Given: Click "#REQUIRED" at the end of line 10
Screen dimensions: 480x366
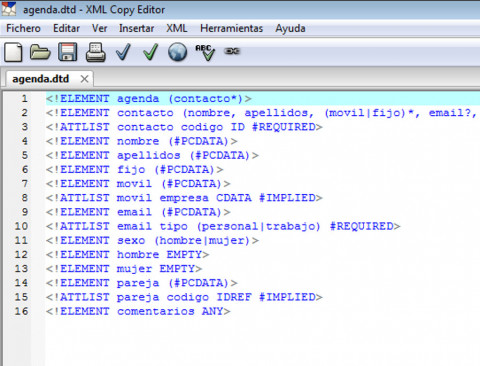Looking at the screenshot, I should click(x=361, y=226).
